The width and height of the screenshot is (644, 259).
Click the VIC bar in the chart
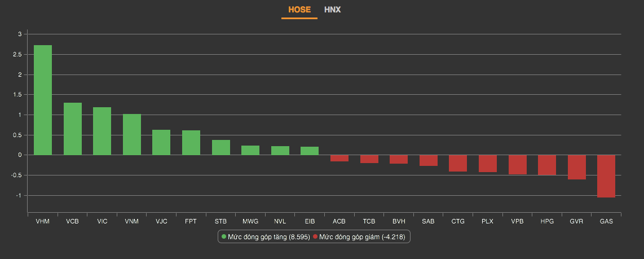102,131
